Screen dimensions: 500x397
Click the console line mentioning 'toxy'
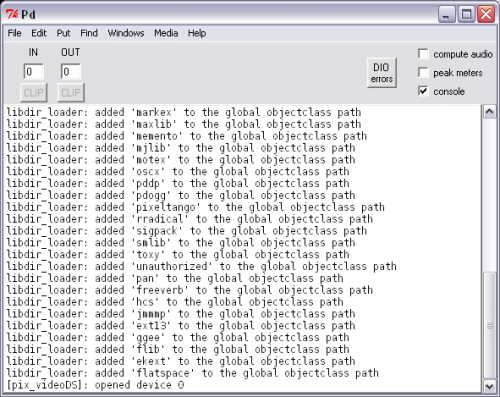point(178,254)
